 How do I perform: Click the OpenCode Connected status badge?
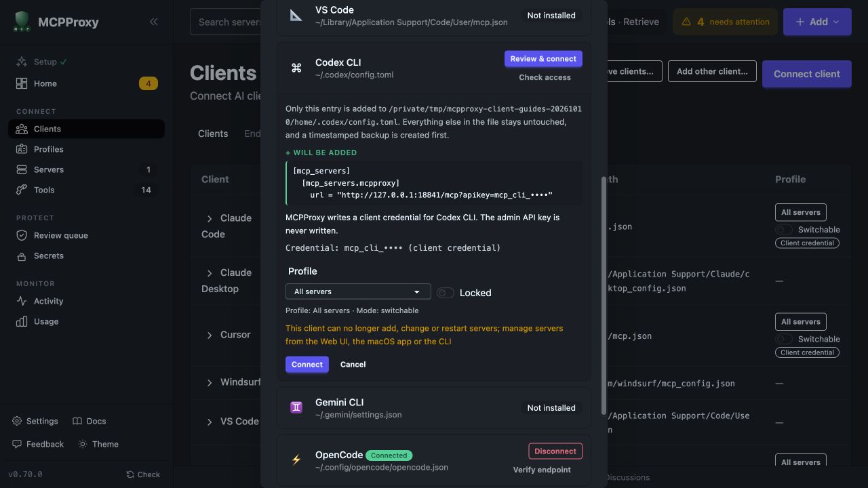(389, 455)
